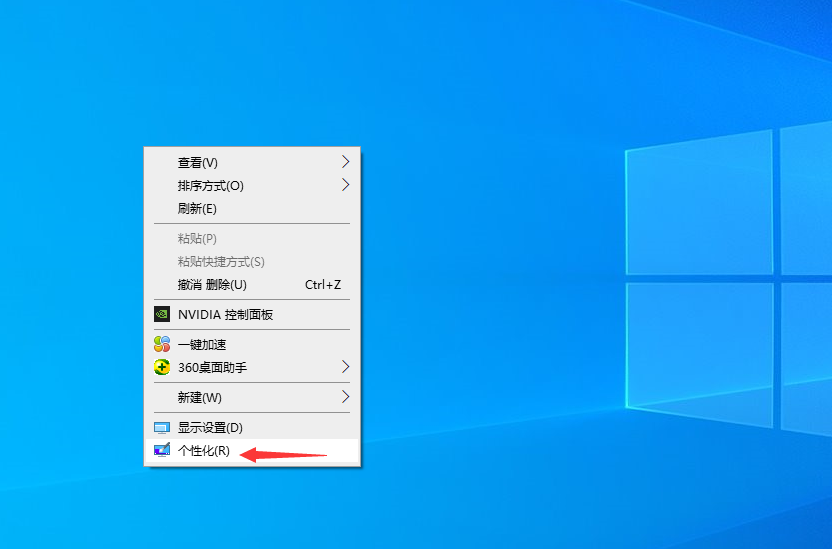Viewport: 832px width, 549px height.
Task: Select the 查看(V) menu entry
Action: click(x=198, y=162)
